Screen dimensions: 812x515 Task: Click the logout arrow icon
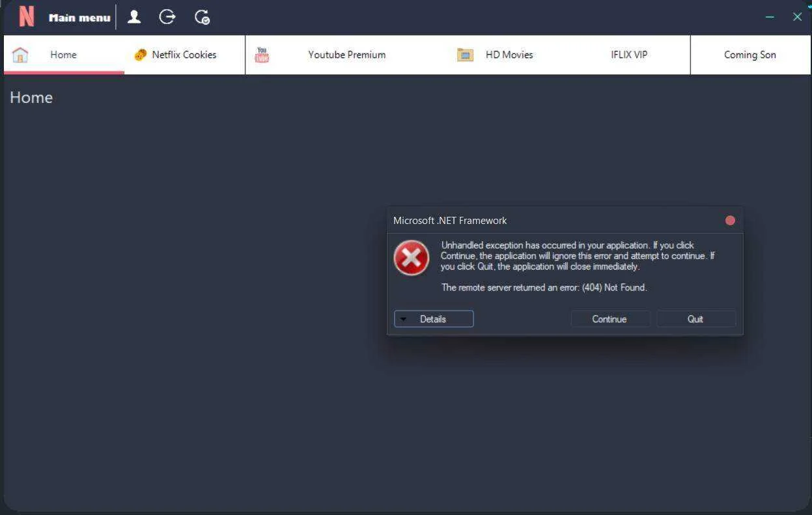click(167, 17)
